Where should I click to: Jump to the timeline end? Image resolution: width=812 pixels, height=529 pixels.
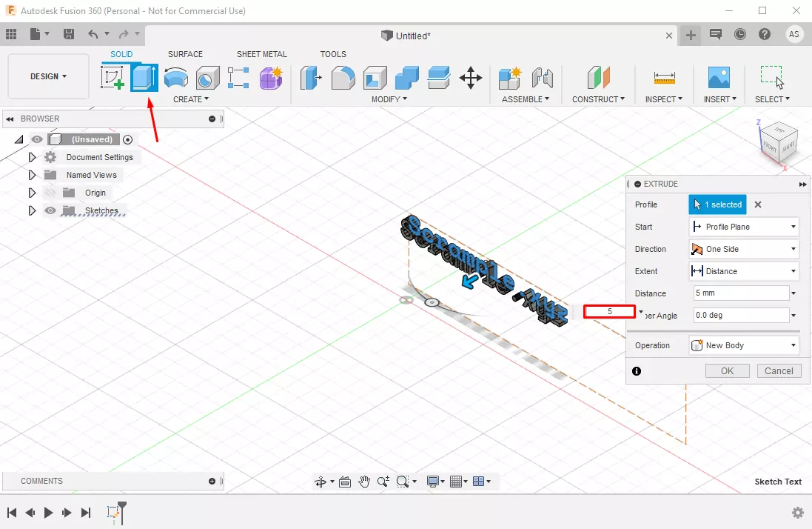(86, 513)
